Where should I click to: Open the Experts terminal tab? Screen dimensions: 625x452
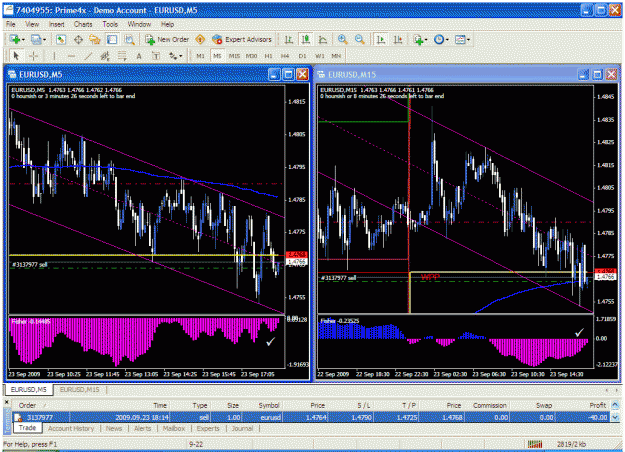point(208,428)
